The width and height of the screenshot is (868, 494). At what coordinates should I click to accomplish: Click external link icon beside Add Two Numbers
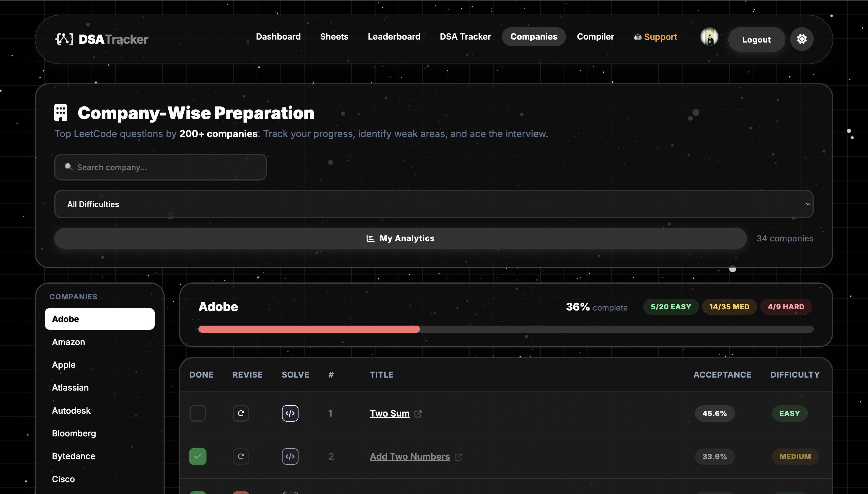coord(458,457)
